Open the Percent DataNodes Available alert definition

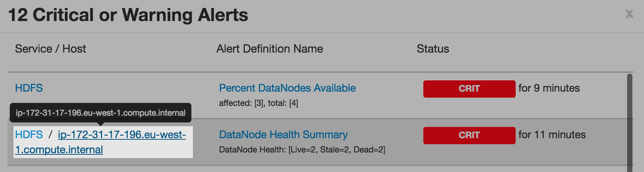287,88
